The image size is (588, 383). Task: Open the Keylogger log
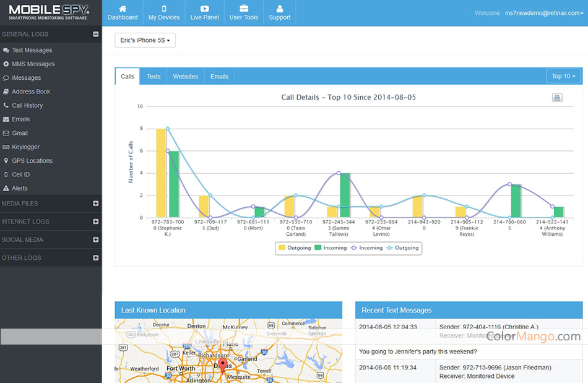tap(25, 147)
